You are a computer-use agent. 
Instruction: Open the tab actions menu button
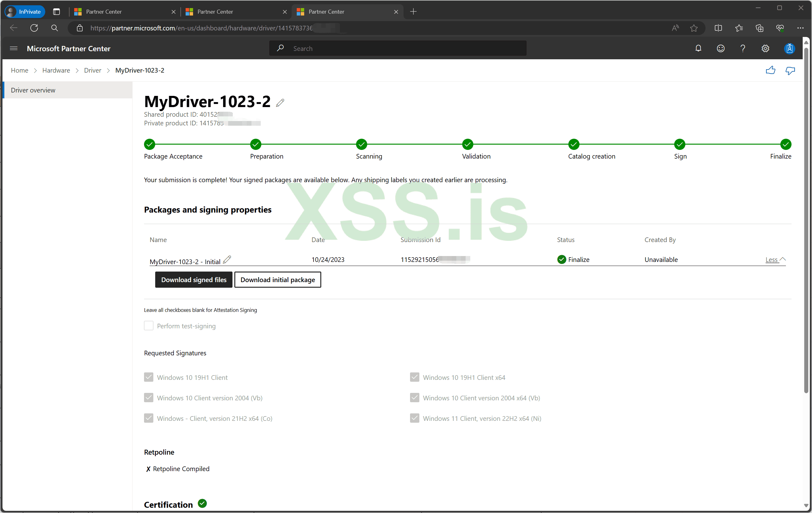pos(57,12)
